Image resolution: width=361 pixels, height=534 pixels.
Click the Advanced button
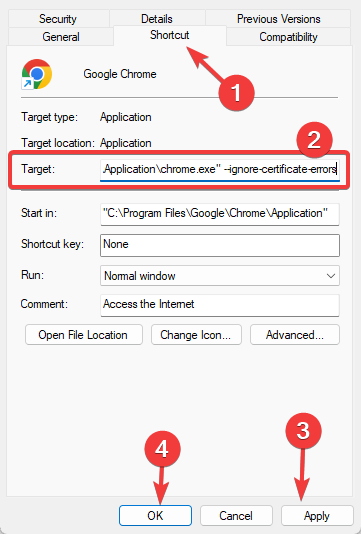click(x=295, y=335)
